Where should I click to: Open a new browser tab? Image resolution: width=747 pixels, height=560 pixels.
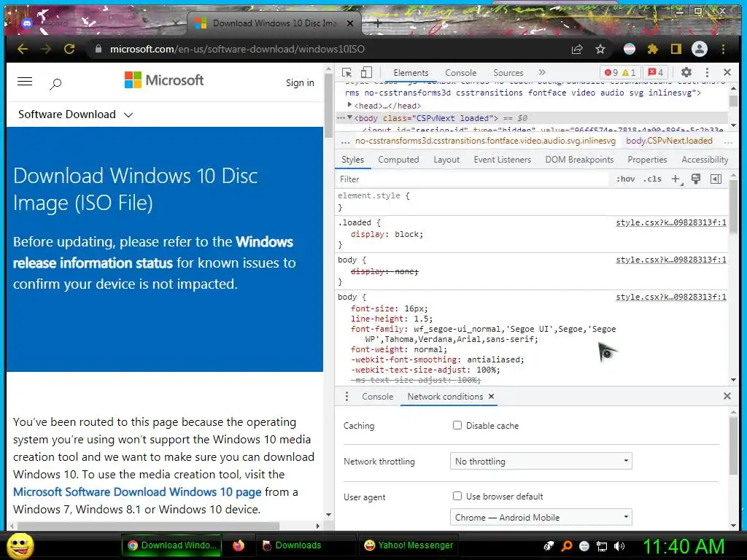click(x=377, y=23)
